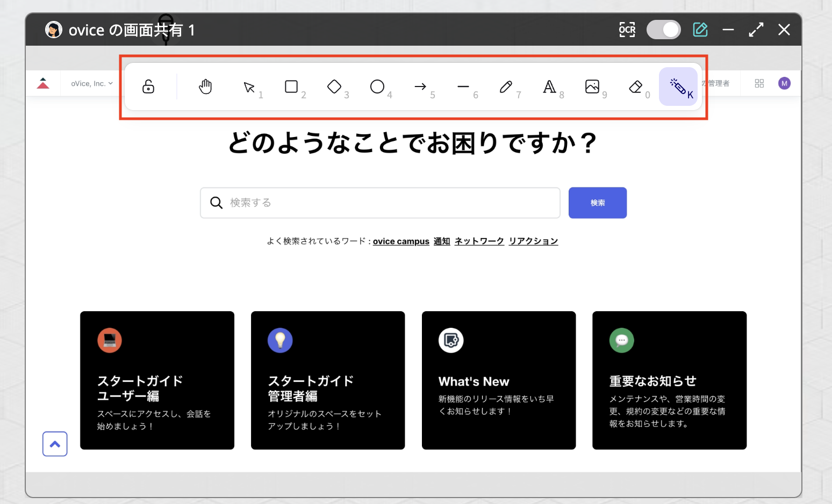Open the OCR capture tool
The image size is (832, 504).
click(627, 30)
